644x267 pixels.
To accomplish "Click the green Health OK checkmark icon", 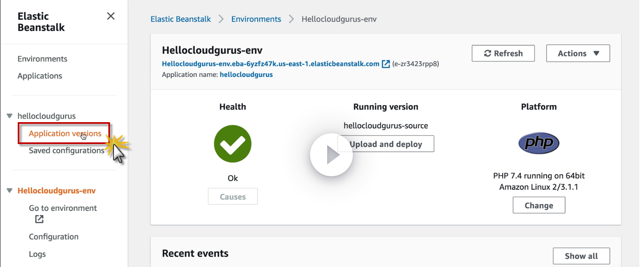I will [x=233, y=144].
